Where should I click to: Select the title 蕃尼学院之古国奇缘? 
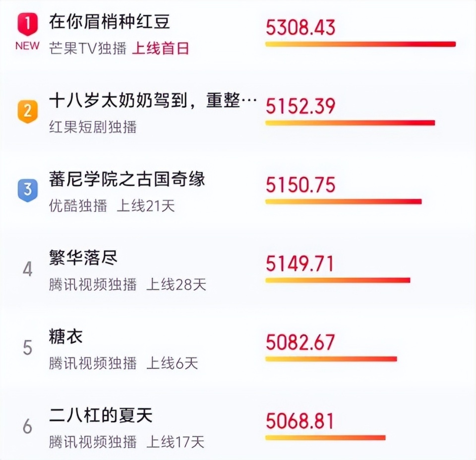[127, 180]
